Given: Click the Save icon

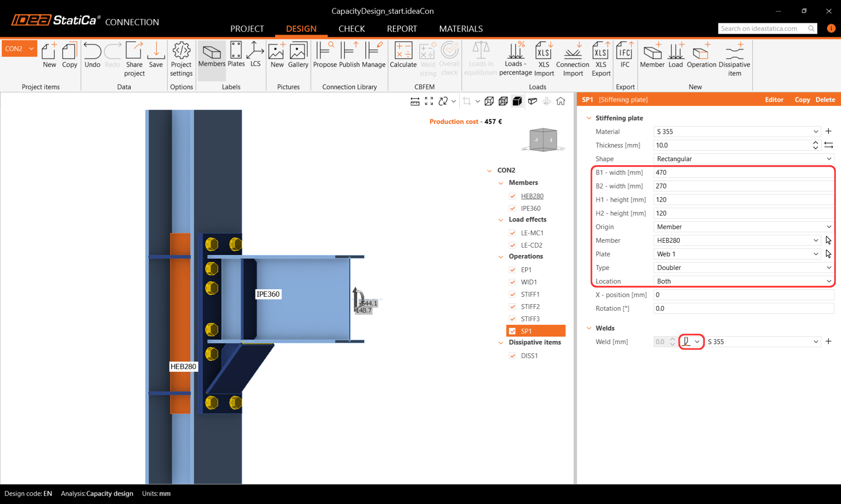Looking at the screenshot, I should 156,55.
